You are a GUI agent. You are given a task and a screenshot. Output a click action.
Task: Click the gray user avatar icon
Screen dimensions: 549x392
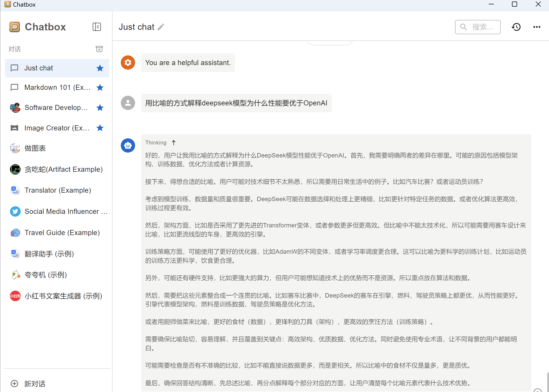128,103
